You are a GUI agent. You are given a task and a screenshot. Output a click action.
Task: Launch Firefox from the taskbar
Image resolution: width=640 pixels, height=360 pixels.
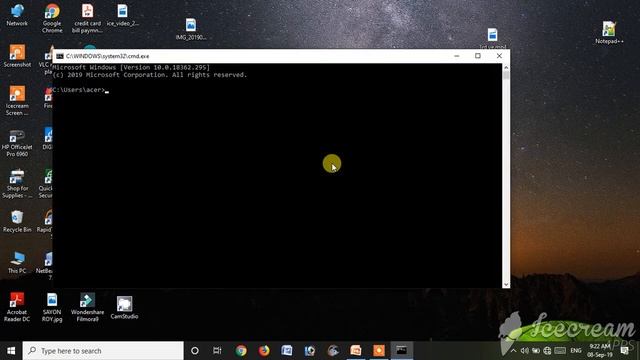coord(264,351)
